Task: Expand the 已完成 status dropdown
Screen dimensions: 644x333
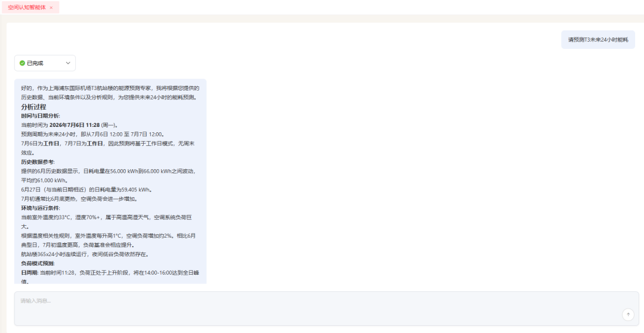Action: click(45, 63)
